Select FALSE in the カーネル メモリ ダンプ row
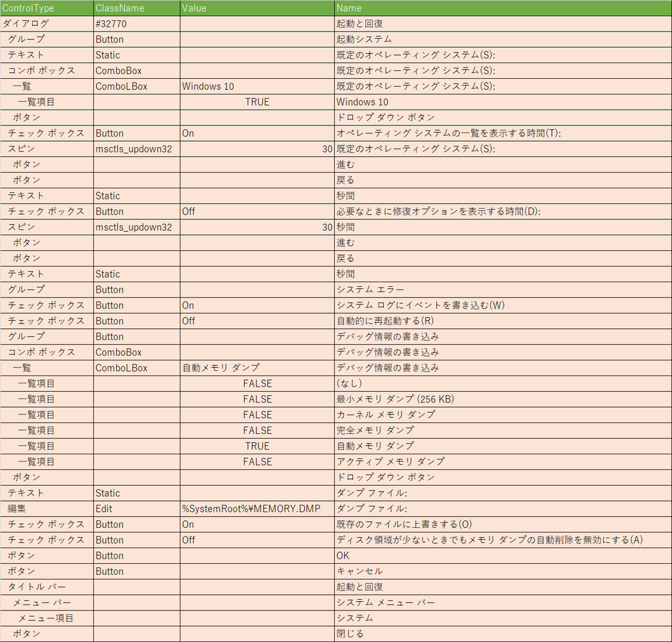 click(257, 415)
